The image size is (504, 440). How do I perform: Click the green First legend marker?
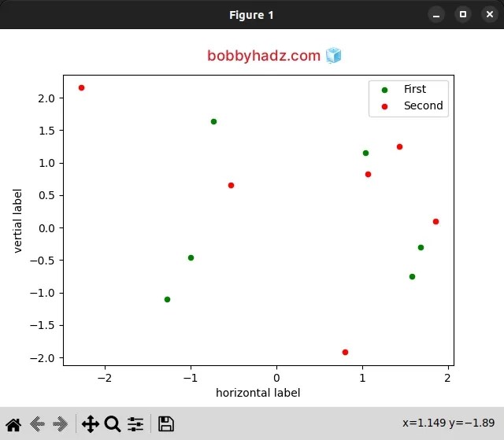(384, 90)
